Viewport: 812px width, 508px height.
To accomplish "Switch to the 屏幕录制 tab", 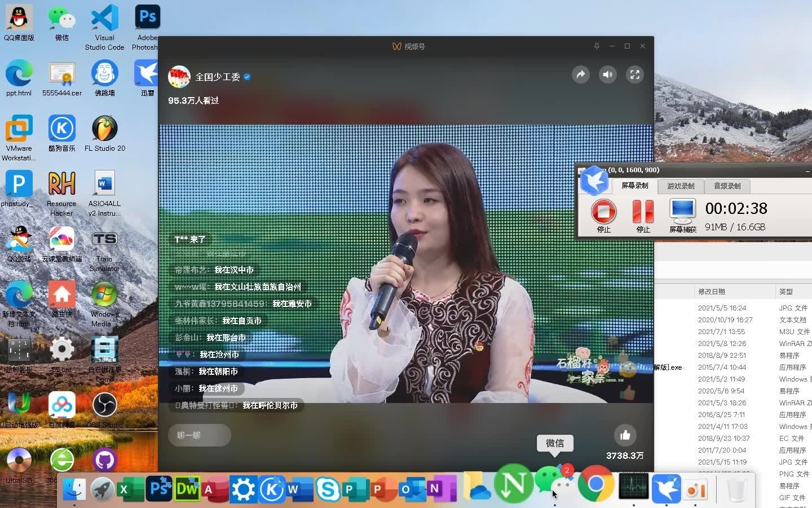I will pos(634,186).
